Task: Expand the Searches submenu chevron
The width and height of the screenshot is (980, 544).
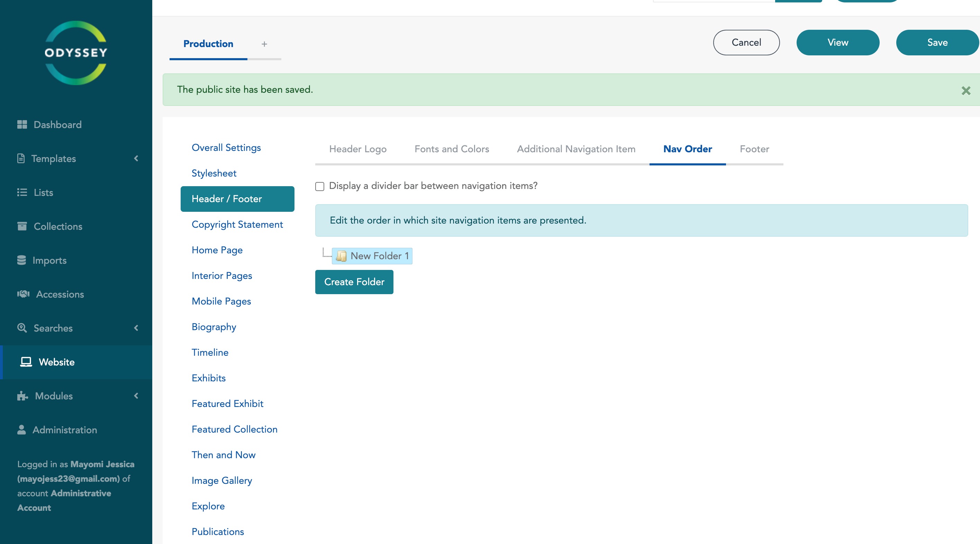Action: coord(136,327)
